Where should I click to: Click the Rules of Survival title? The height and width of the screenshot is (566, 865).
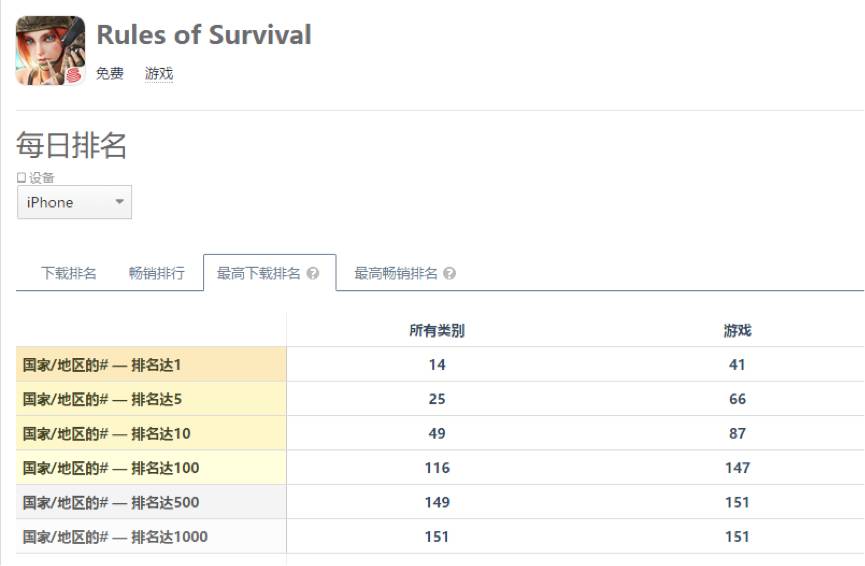pos(204,35)
